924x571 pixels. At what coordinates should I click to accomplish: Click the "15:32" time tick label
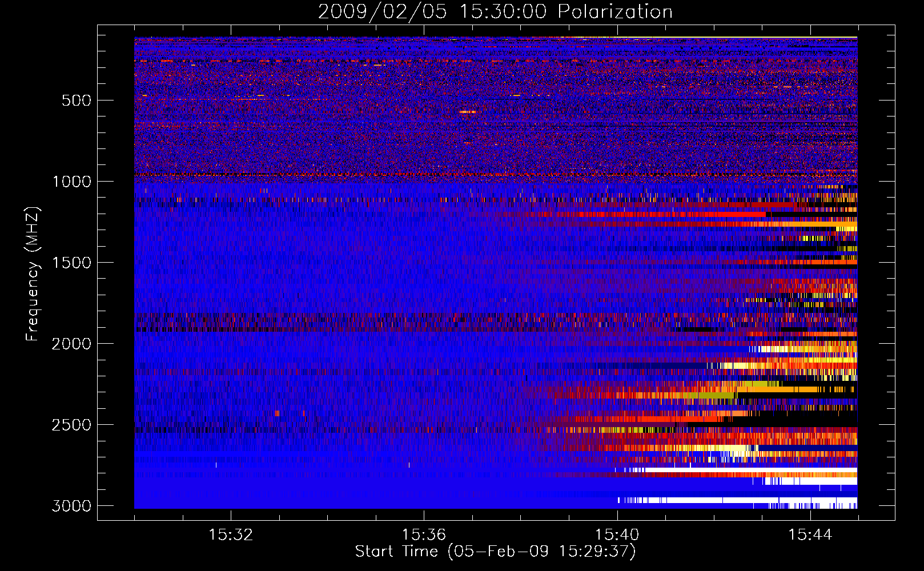(231, 534)
